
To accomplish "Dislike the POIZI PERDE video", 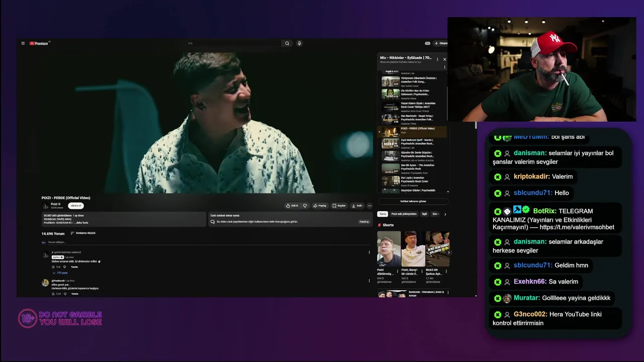I will [304, 206].
